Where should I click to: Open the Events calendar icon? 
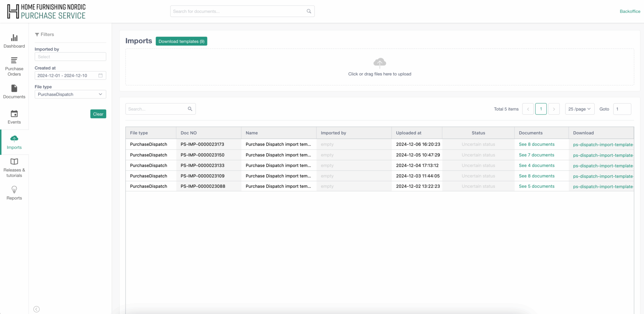point(14,114)
